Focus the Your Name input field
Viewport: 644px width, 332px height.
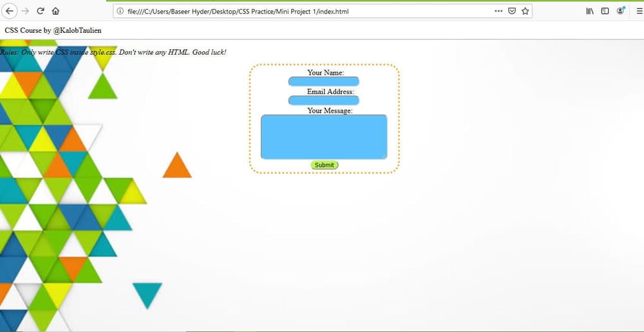click(x=324, y=81)
